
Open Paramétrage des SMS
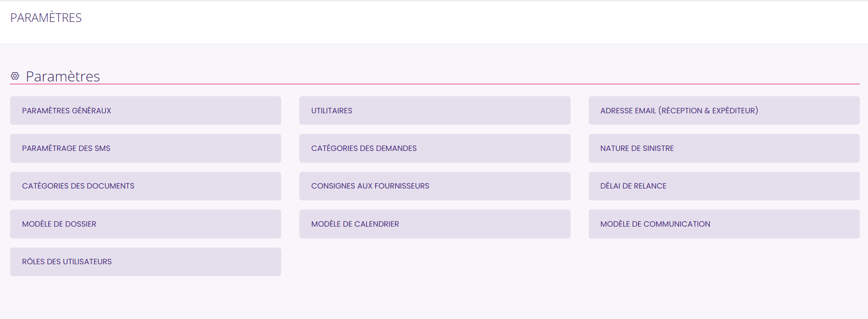[x=145, y=148]
